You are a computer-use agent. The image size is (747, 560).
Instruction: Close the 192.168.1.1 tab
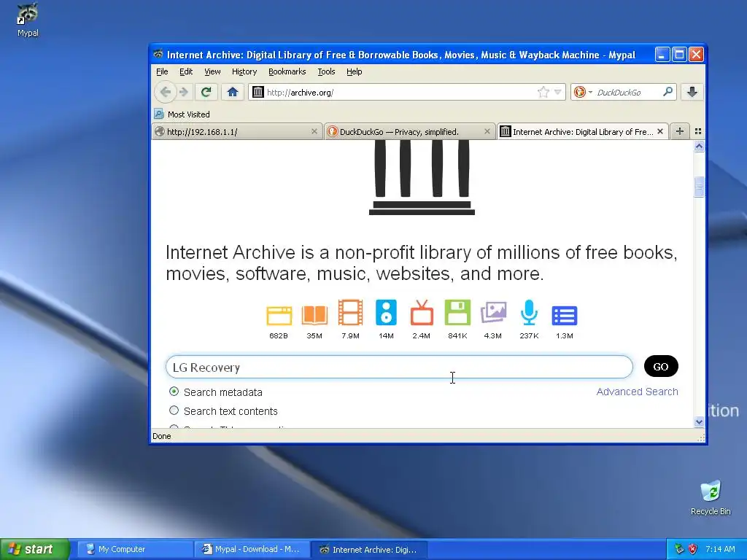314,131
